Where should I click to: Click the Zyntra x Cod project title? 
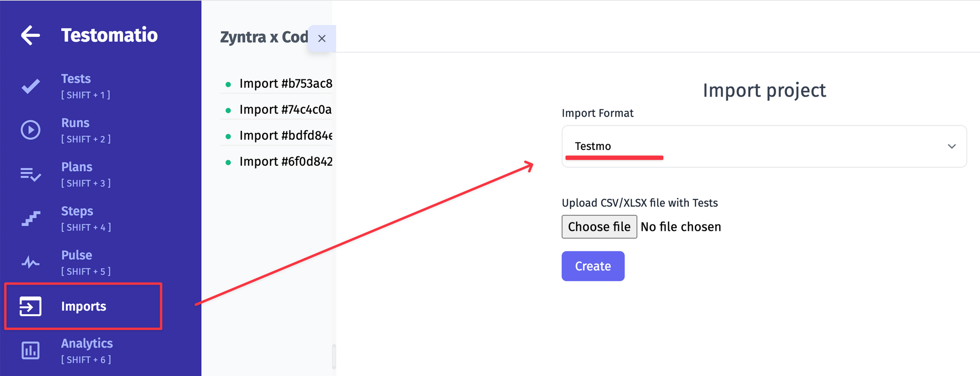(x=264, y=37)
